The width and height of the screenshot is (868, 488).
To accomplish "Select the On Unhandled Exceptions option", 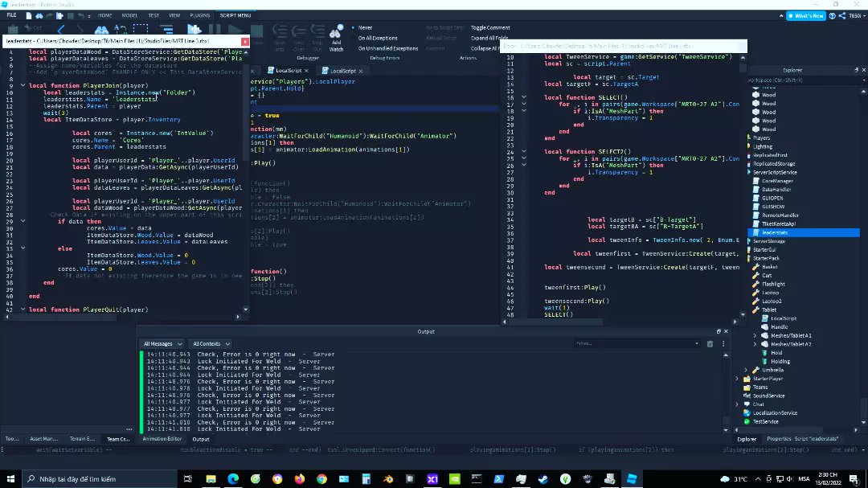I will 387,48.
